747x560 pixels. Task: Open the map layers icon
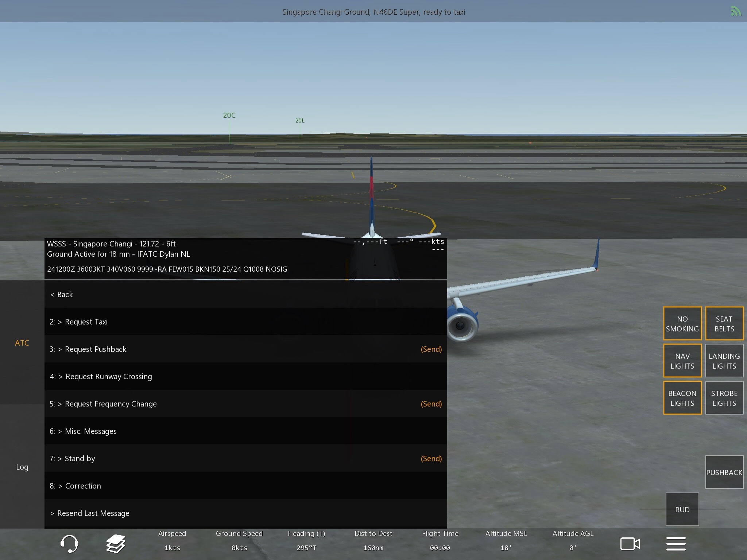[116, 544]
